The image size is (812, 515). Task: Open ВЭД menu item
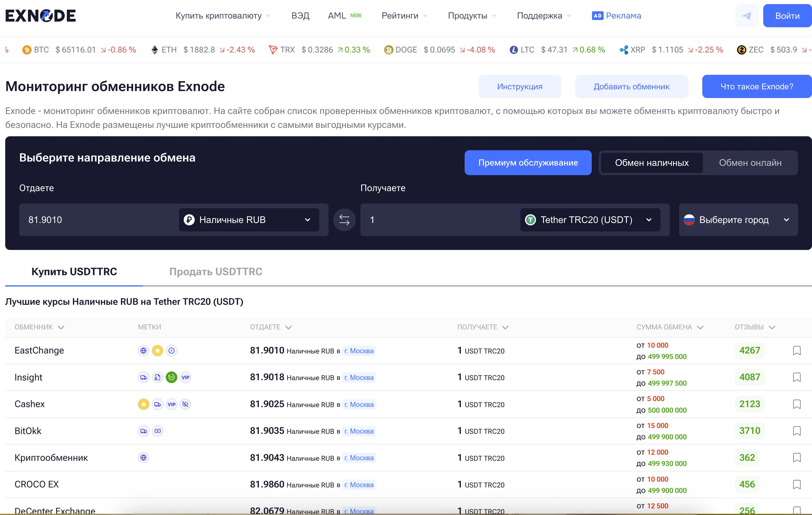pyautogui.click(x=300, y=16)
